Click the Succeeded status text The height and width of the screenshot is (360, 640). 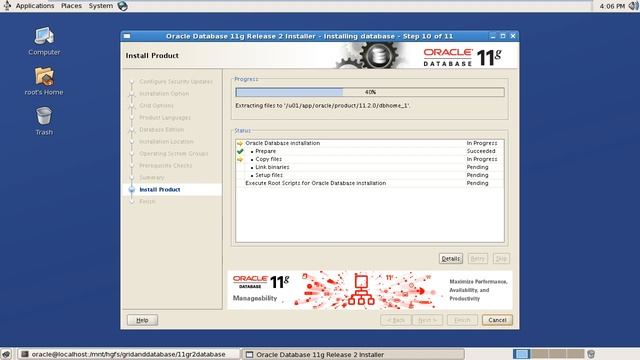(x=481, y=151)
